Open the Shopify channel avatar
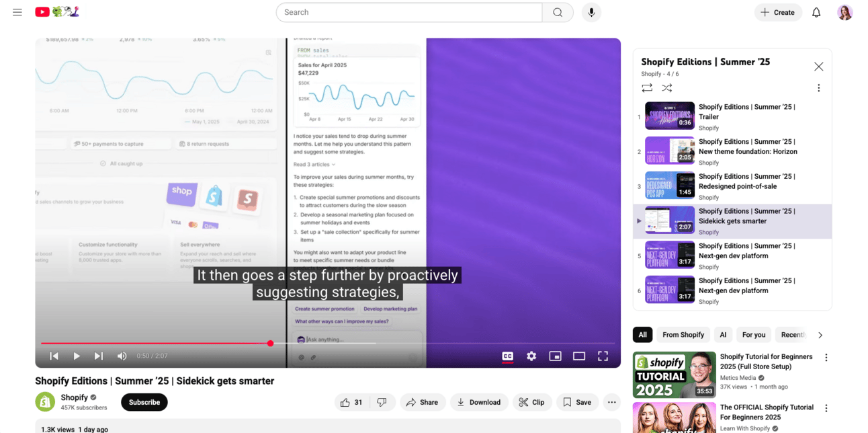The image size is (868, 433). pos(45,402)
